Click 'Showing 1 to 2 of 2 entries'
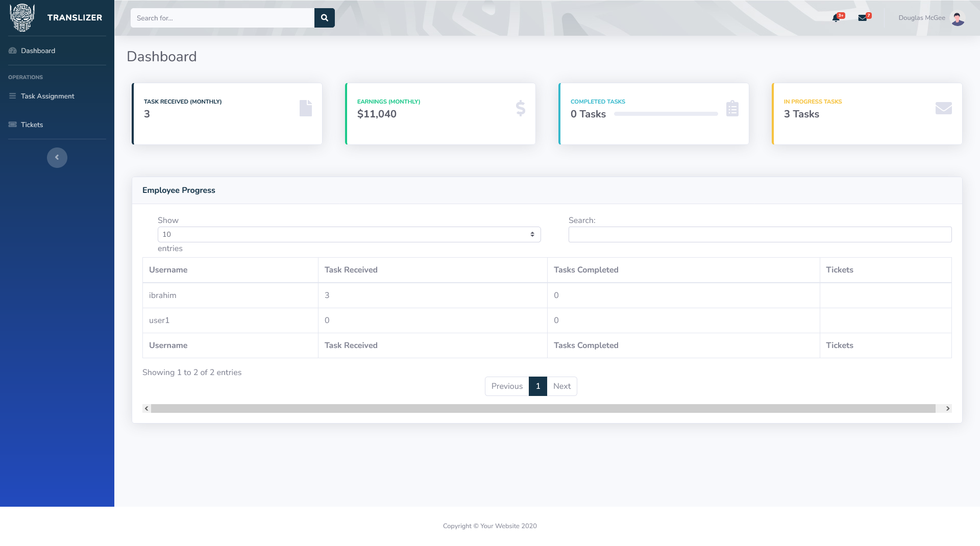 192,373
